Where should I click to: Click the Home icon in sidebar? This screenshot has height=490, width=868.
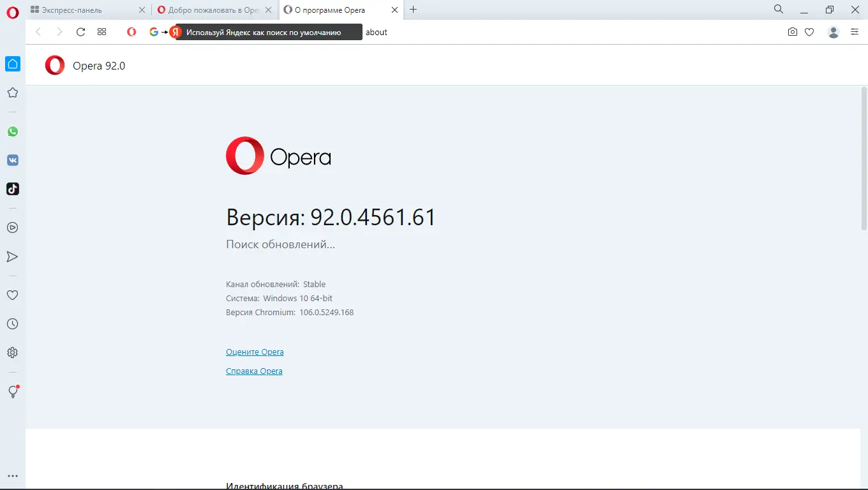pyautogui.click(x=13, y=64)
